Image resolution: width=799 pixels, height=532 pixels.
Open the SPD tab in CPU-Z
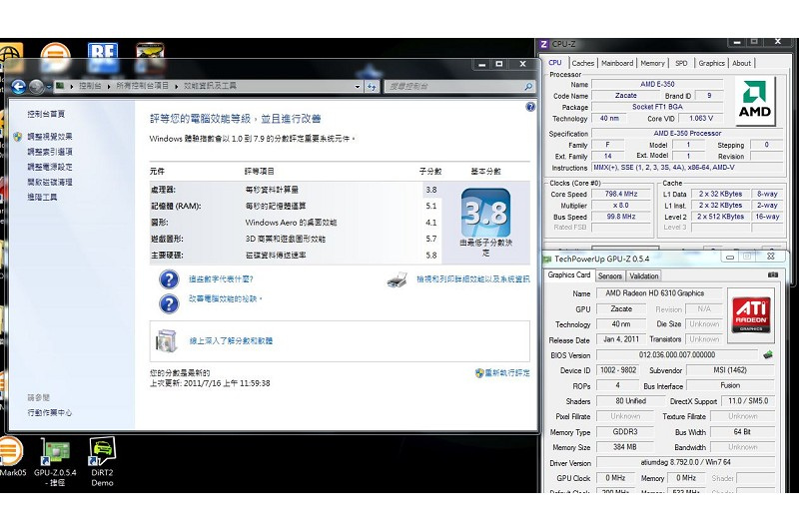click(681, 63)
